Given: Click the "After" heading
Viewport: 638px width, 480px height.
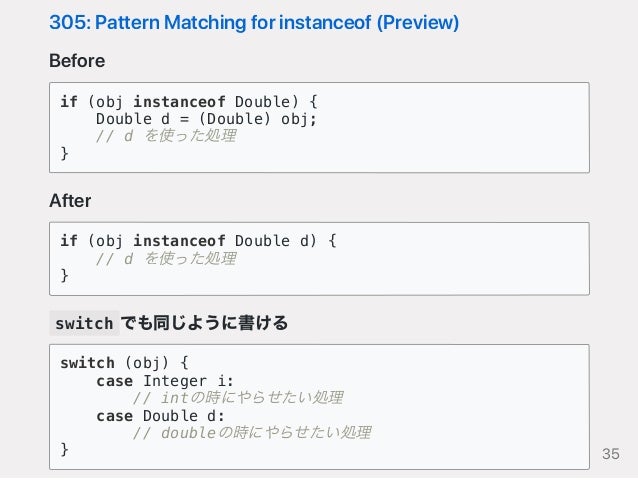Looking at the screenshot, I should tap(70, 202).
